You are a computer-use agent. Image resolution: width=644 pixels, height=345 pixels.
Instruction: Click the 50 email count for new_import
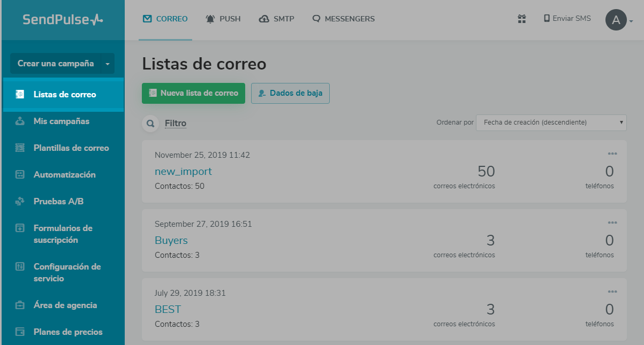pos(486,171)
